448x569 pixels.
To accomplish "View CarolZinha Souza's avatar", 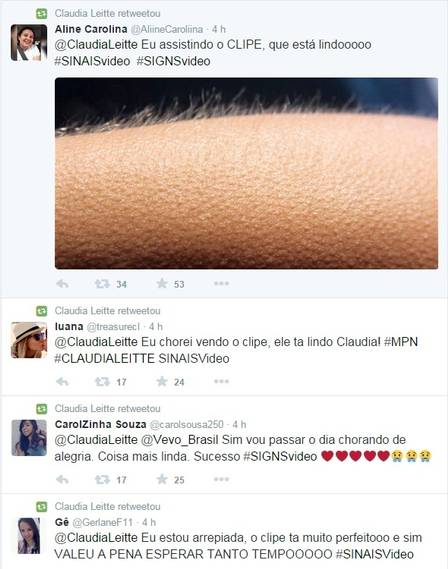I will (x=29, y=438).
